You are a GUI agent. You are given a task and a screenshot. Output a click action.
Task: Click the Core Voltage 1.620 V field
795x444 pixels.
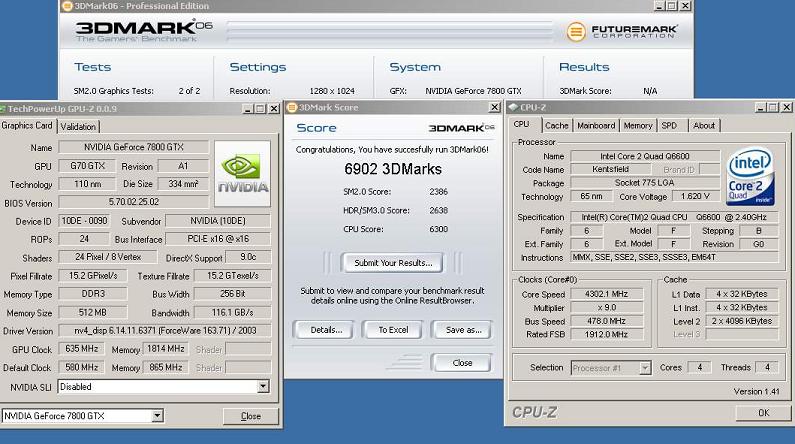point(695,196)
